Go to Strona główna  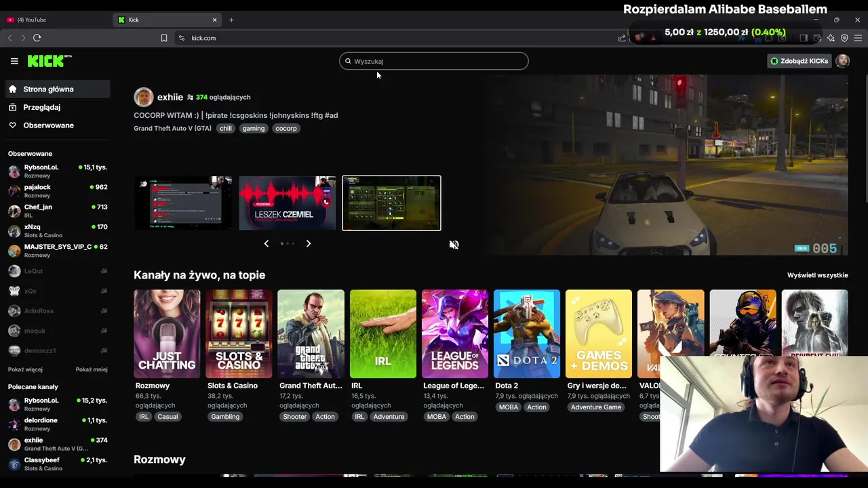[58, 89]
